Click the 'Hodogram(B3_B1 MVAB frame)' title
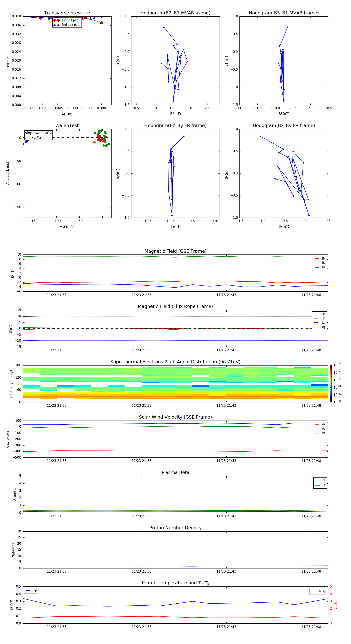 pos(284,13)
